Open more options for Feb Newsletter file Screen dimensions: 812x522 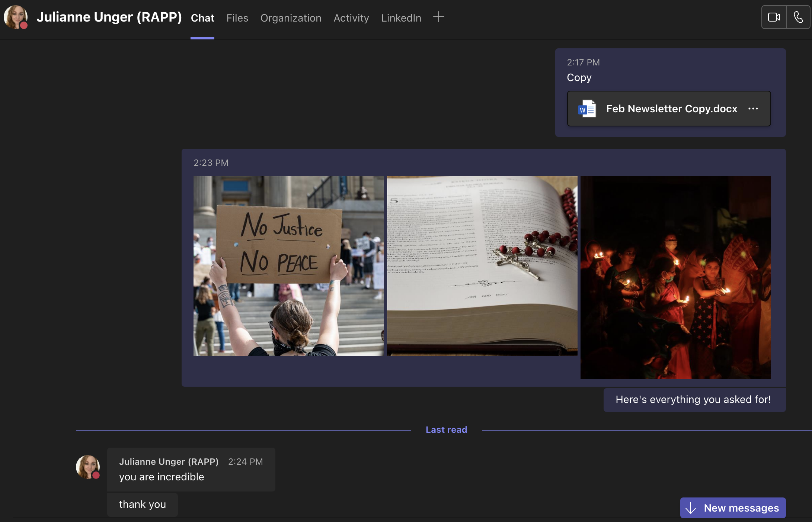tap(753, 109)
